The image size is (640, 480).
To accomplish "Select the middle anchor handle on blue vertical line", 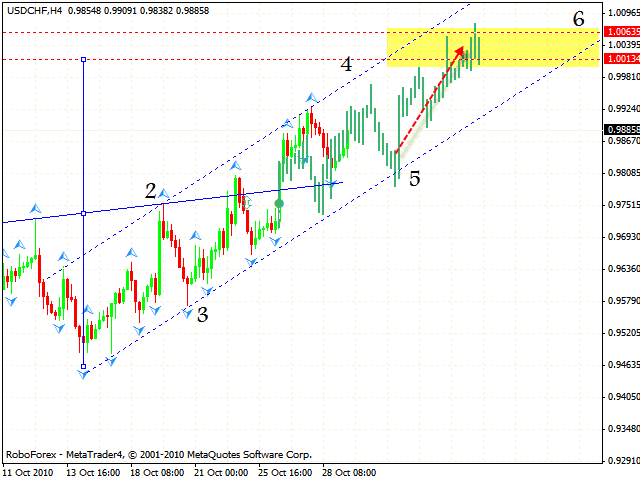I will click(84, 213).
